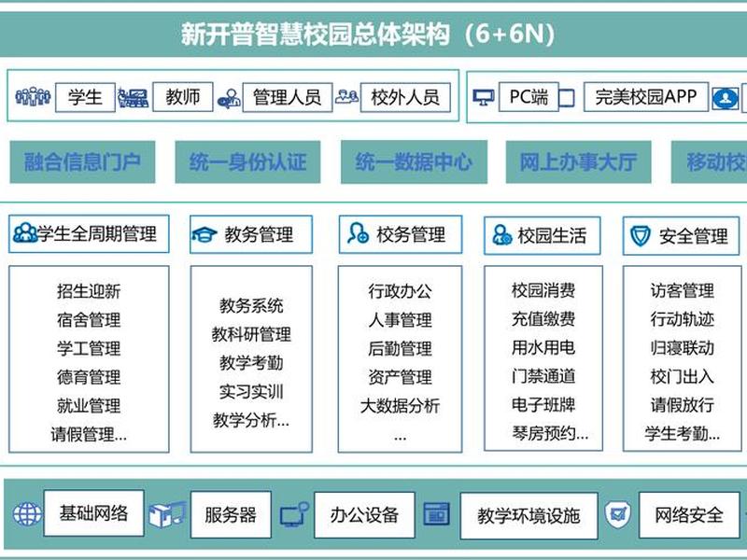Click the 德育管理 item
Viewport: 747px width, 560px height.
(x=89, y=377)
